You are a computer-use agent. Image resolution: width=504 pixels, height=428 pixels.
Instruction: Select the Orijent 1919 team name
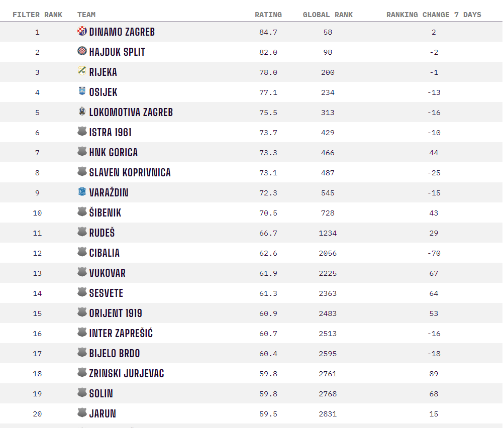(116, 313)
